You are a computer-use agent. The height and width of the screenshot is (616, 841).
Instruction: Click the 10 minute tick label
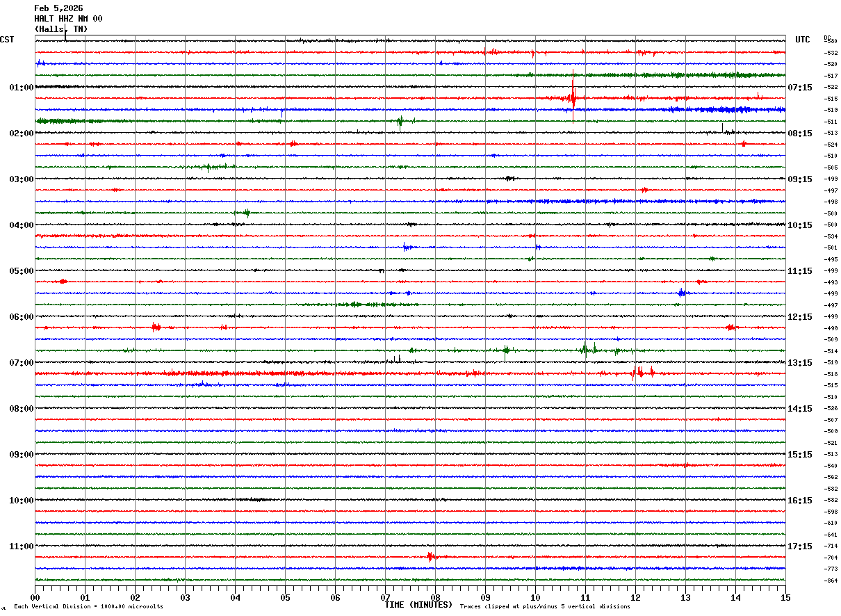point(535,597)
